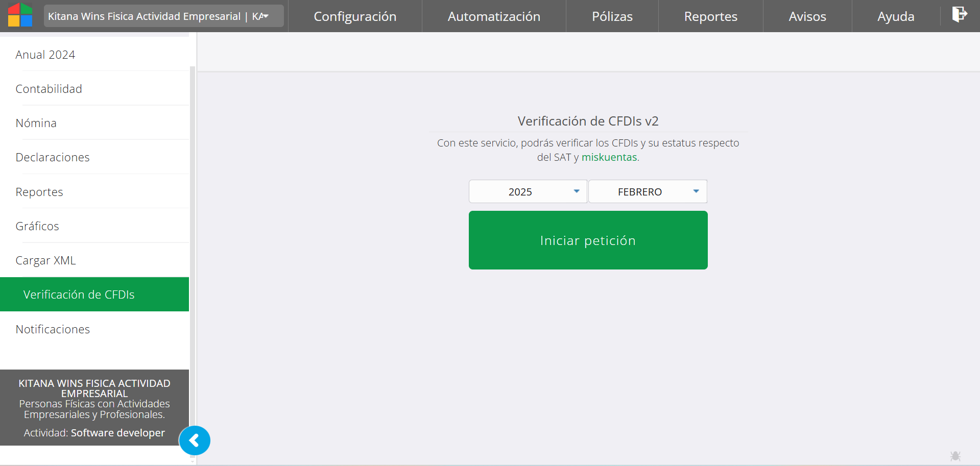Open the FEBRERO month dropdown
The image size is (980, 466).
pos(648,192)
